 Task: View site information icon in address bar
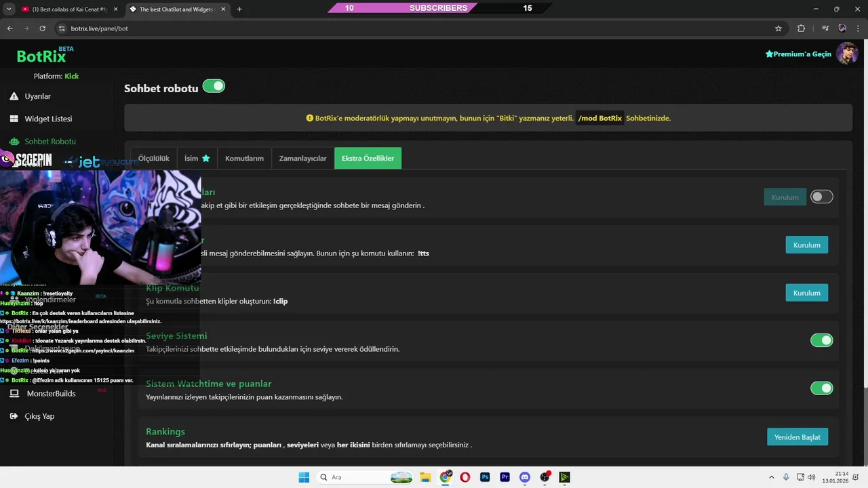(x=62, y=28)
